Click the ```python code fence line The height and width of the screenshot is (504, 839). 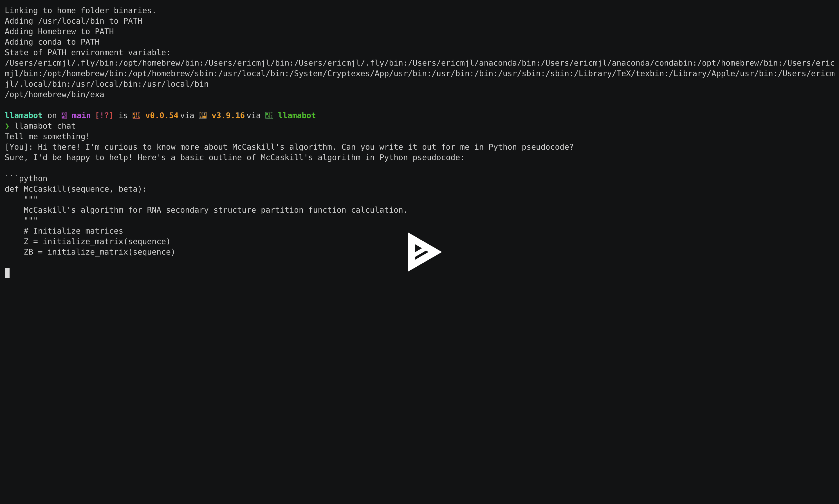click(26, 179)
